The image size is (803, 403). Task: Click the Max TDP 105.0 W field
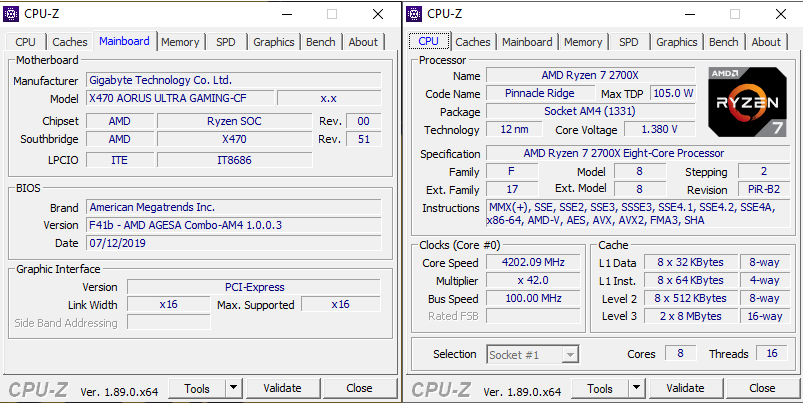672,93
